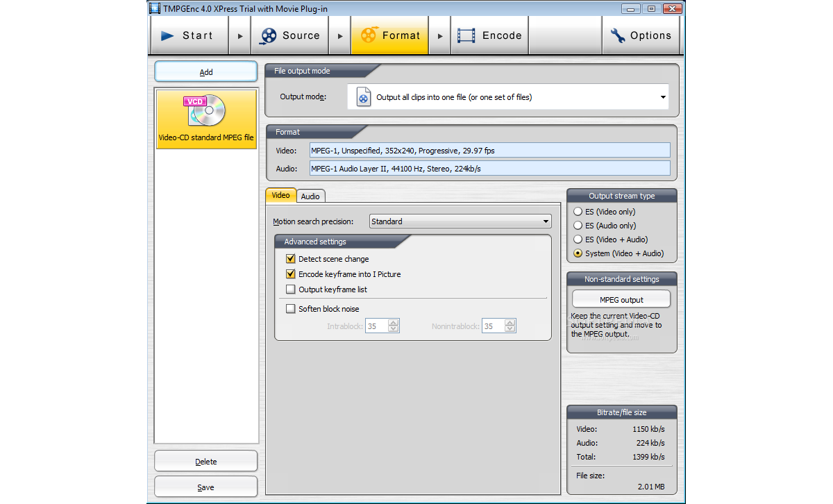Click the MPEG output button

click(621, 300)
